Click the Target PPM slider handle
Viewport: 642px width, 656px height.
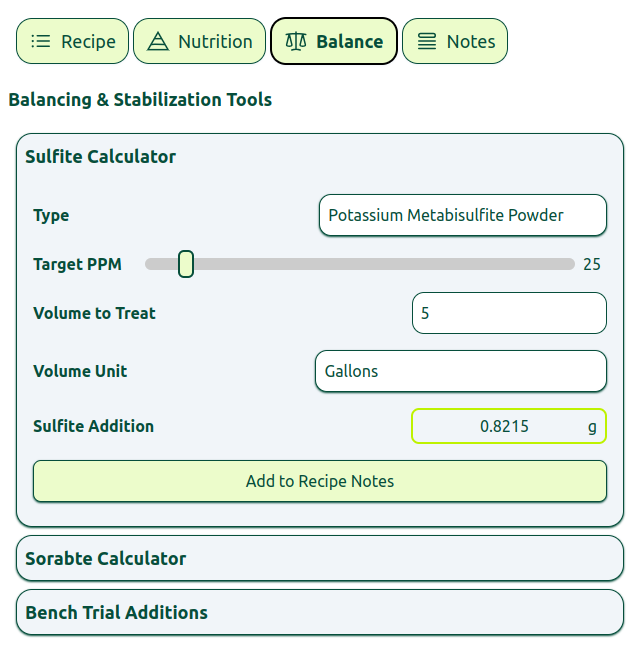[x=186, y=264]
